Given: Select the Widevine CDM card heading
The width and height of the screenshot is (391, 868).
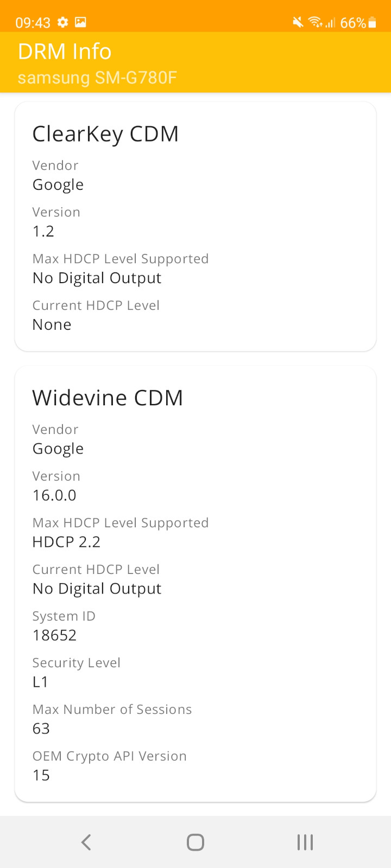Looking at the screenshot, I should 108,398.
